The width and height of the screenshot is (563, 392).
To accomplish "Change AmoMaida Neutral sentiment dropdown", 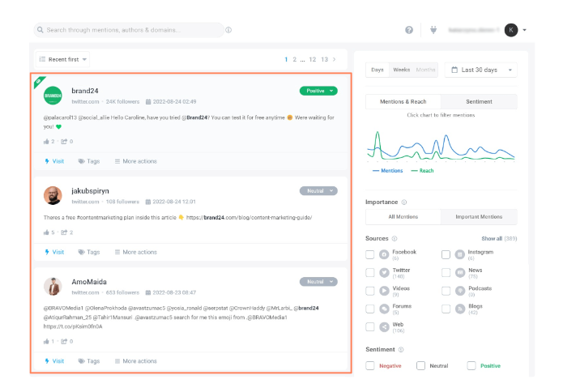I will [x=318, y=282].
